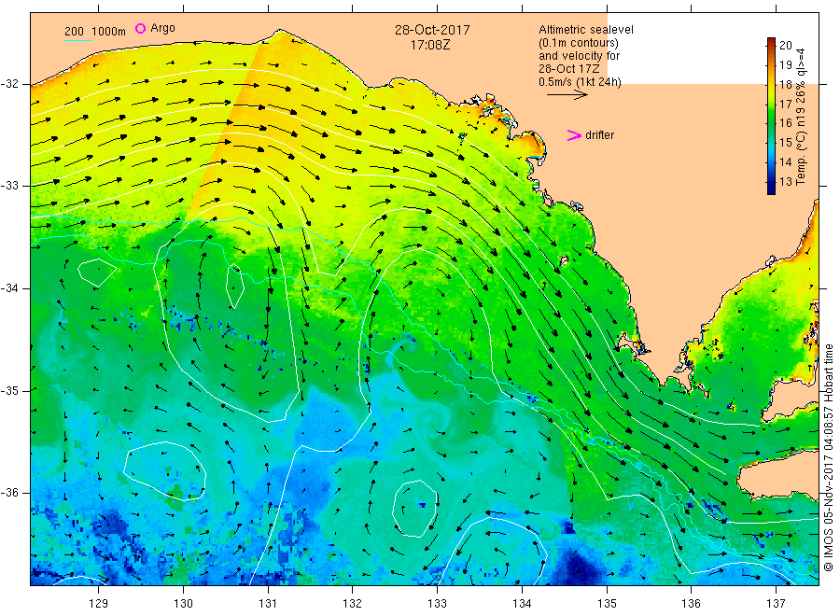This screenshot has width=840, height=616.
Task: Click the '129' longitude axis label
Action: (98, 604)
